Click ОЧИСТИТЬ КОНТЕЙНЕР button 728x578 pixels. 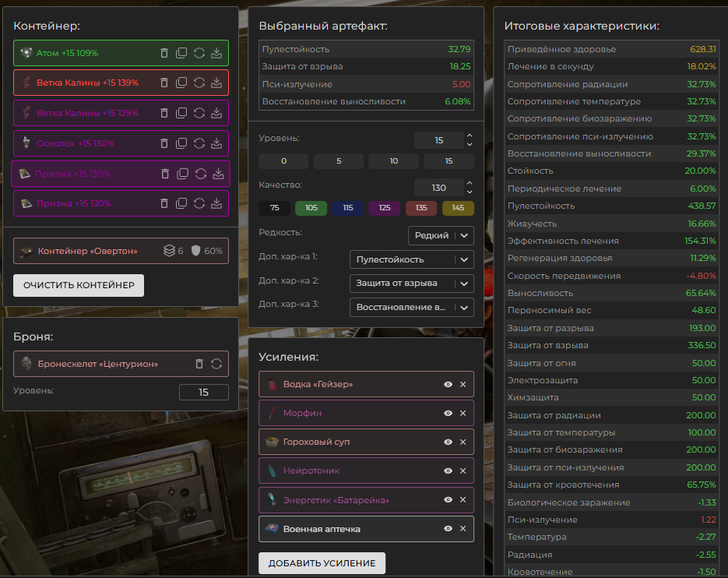[79, 285]
